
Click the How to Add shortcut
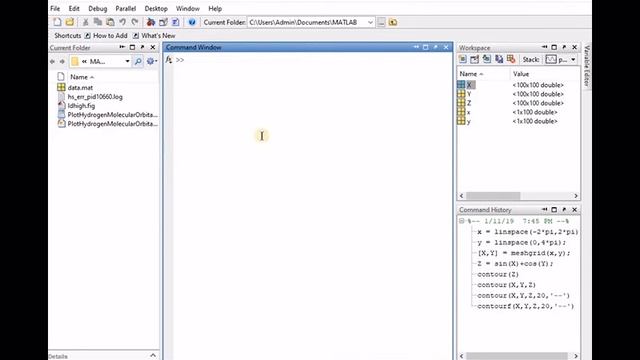pyautogui.click(x=106, y=36)
